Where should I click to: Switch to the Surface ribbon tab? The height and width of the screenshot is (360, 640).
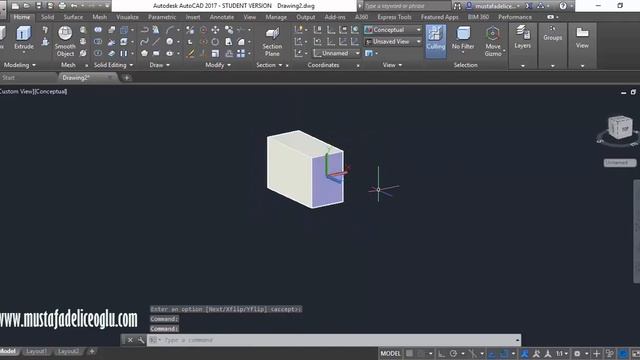tap(73, 17)
